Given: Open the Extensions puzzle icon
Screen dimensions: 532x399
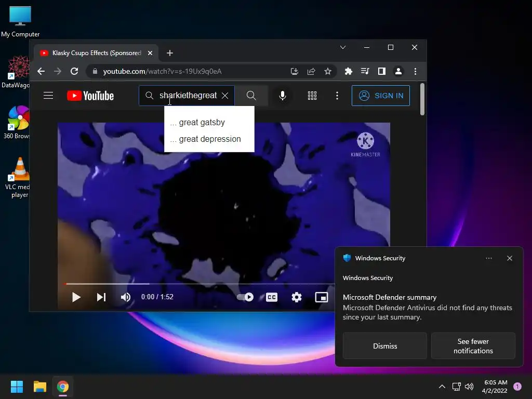Looking at the screenshot, I should [349, 71].
